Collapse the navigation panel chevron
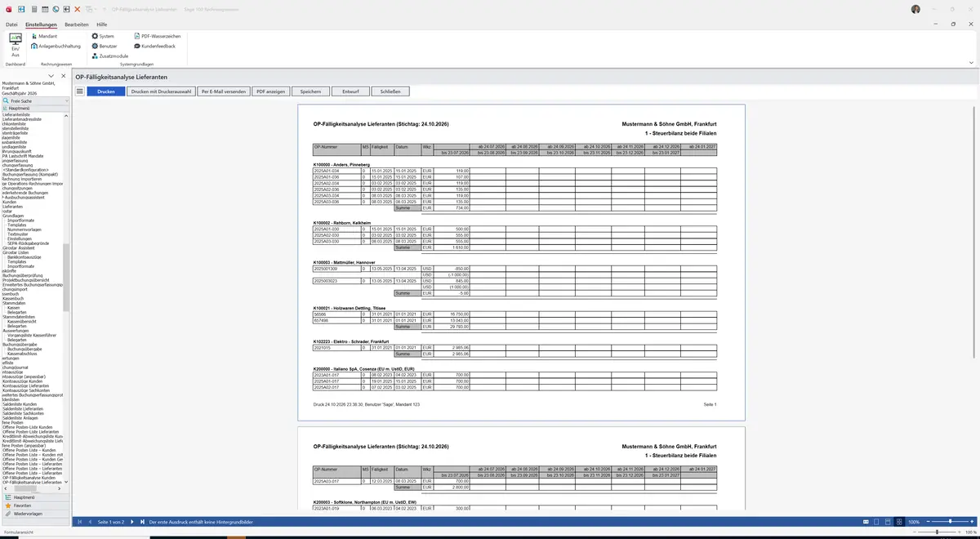The image size is (980, 539). coord(51,76)
